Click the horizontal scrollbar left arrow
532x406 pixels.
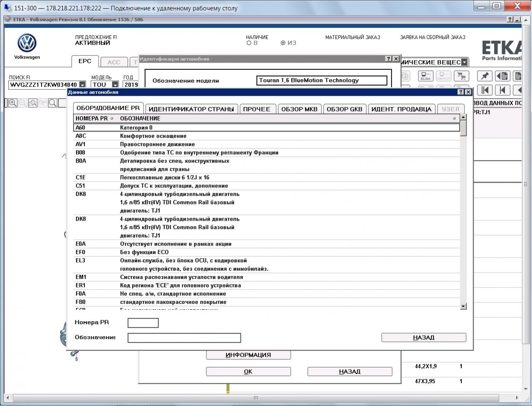8,398
